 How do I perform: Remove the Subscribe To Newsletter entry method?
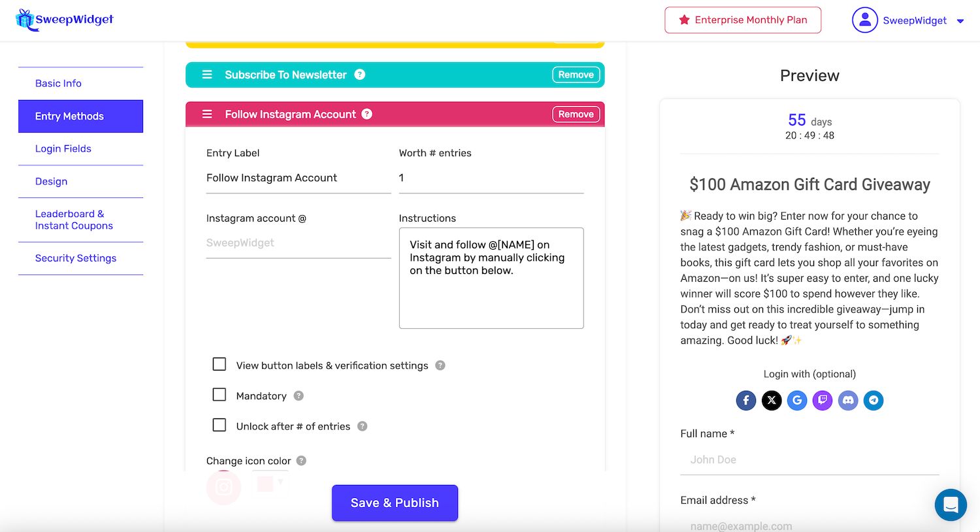(x=576, y=75)
